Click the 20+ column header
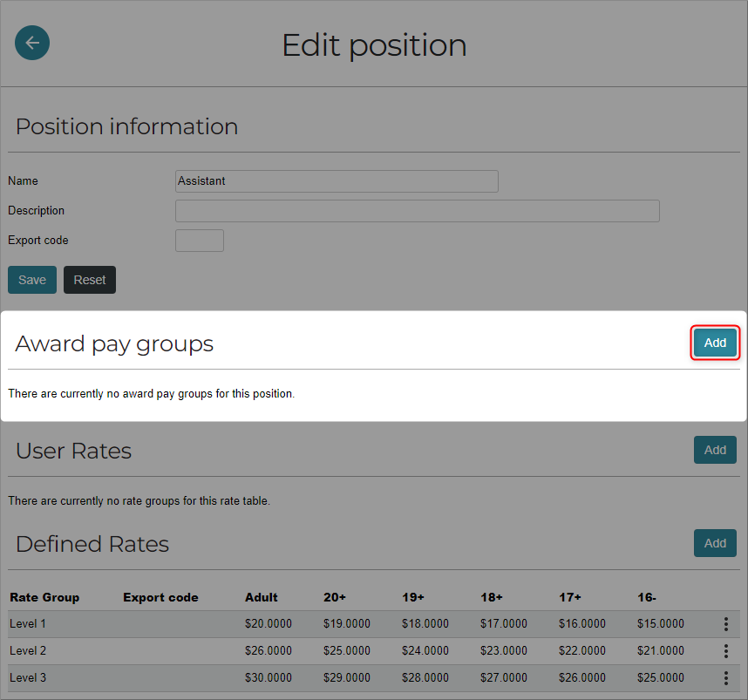Viewport: 748px width, 700px height. (335, 597)
